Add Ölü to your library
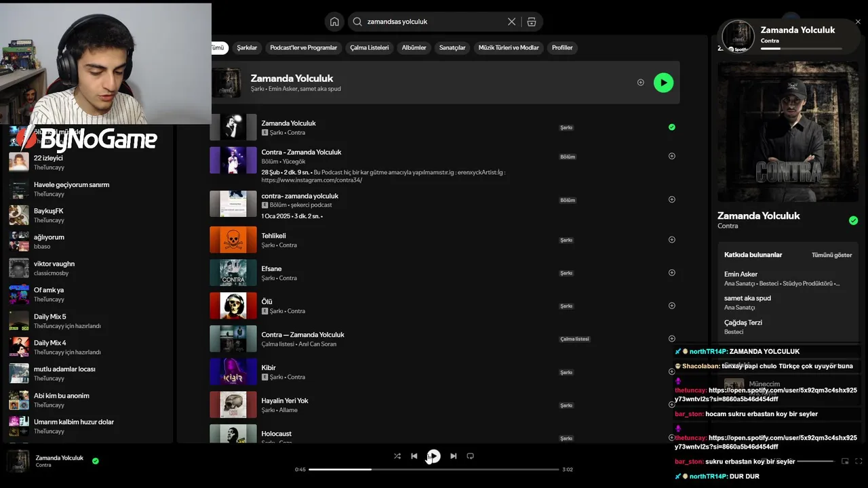Viewport: 868px width, 488px height. tap(672, 306)
